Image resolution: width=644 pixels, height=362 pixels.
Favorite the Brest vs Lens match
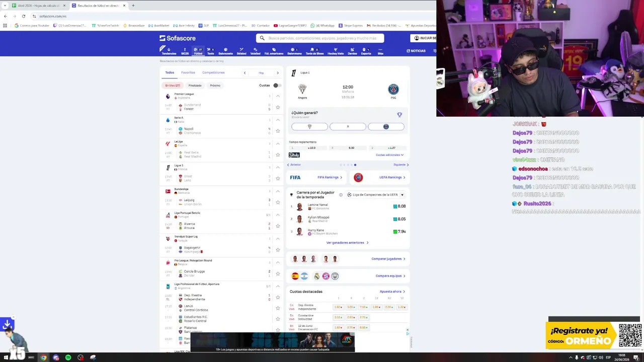pos(278,178)
